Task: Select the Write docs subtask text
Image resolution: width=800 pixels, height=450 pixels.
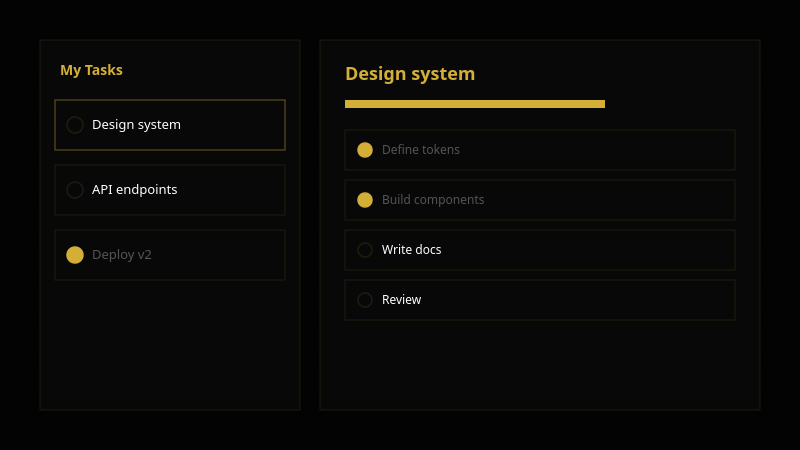Action: (x=411, y=250)
